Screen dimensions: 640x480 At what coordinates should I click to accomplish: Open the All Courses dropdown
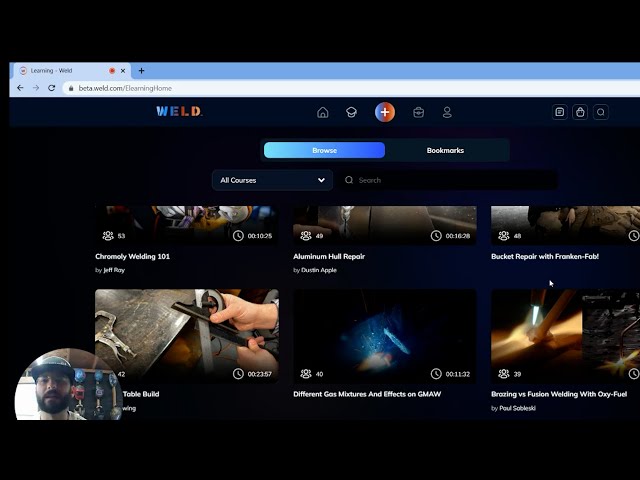pyautogui.click(x=272, y=180)
